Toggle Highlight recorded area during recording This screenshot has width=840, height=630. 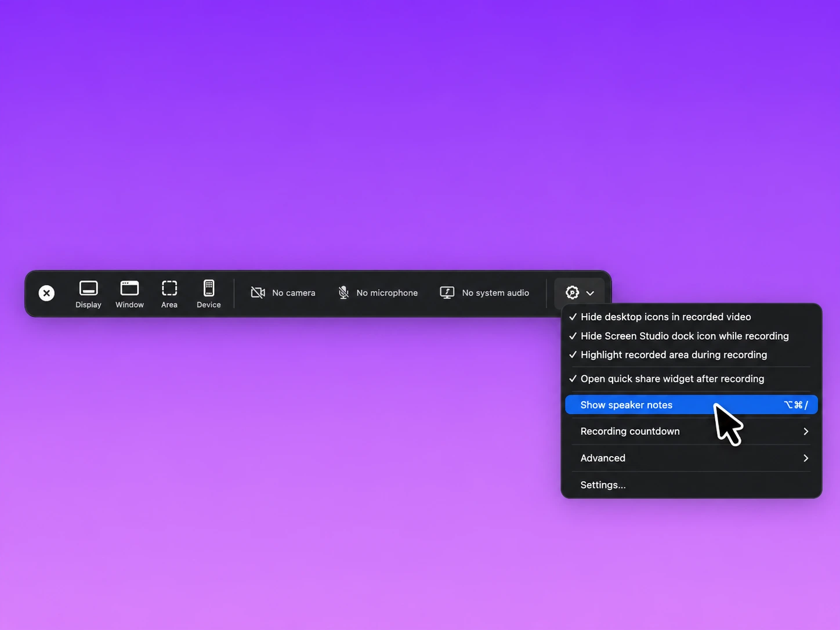coord(691,355)
